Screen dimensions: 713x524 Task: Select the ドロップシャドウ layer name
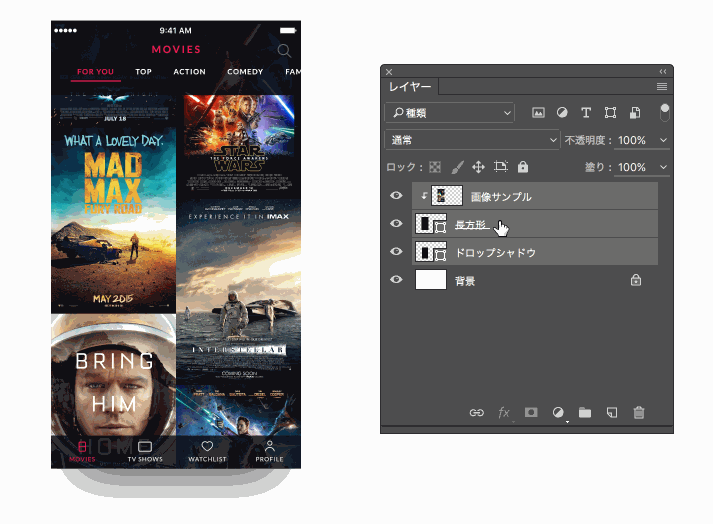[x=495, y=252]
